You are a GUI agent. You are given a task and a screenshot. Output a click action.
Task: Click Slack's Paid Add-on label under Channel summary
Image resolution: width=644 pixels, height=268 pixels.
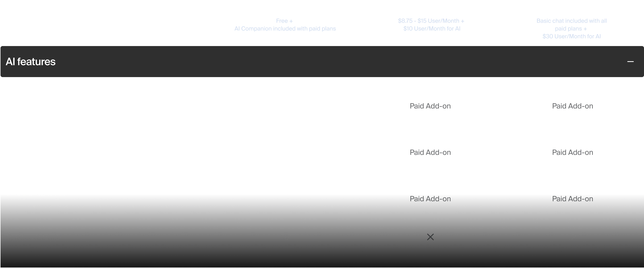(430, 199)
